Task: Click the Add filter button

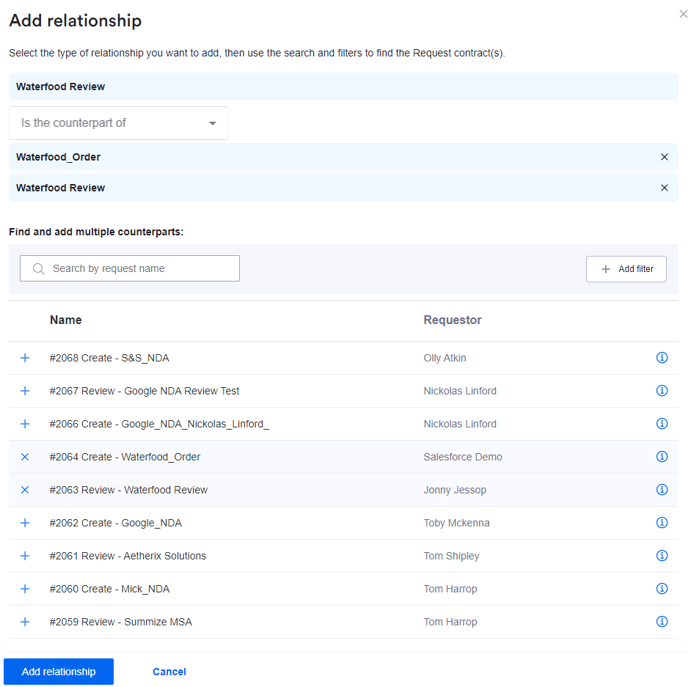Action: (x=626, y=269)
